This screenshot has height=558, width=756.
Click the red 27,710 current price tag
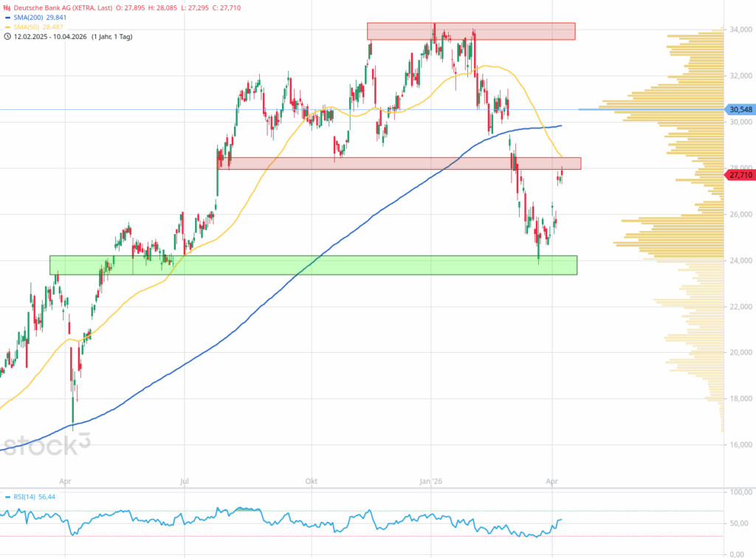point(740,175)
